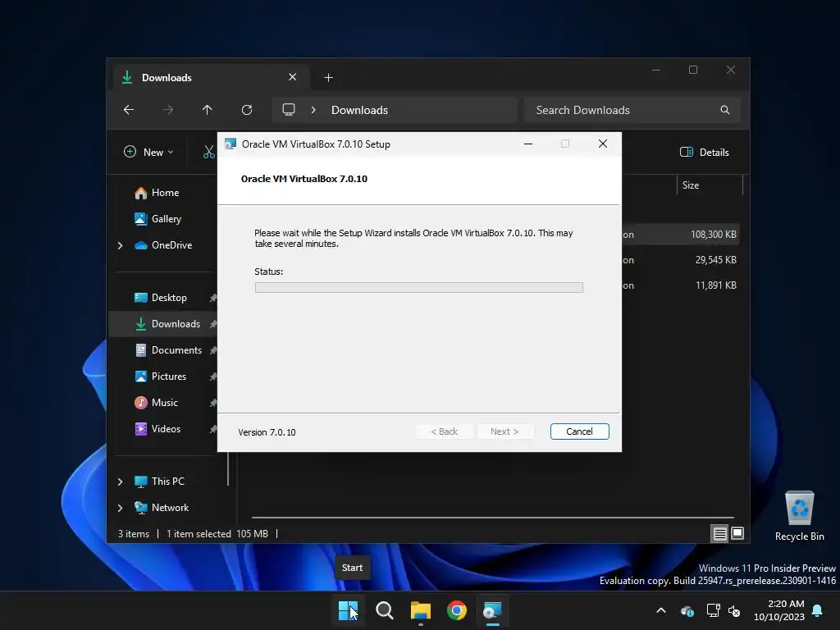840x630 pixels.
Task: Minimize the VirtualBox Setup window
Action: tap(528, 144)
